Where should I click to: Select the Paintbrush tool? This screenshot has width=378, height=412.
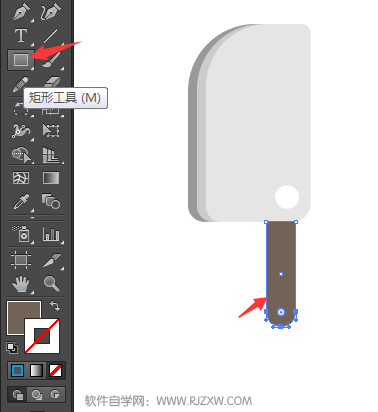click(x=51, y=60)
